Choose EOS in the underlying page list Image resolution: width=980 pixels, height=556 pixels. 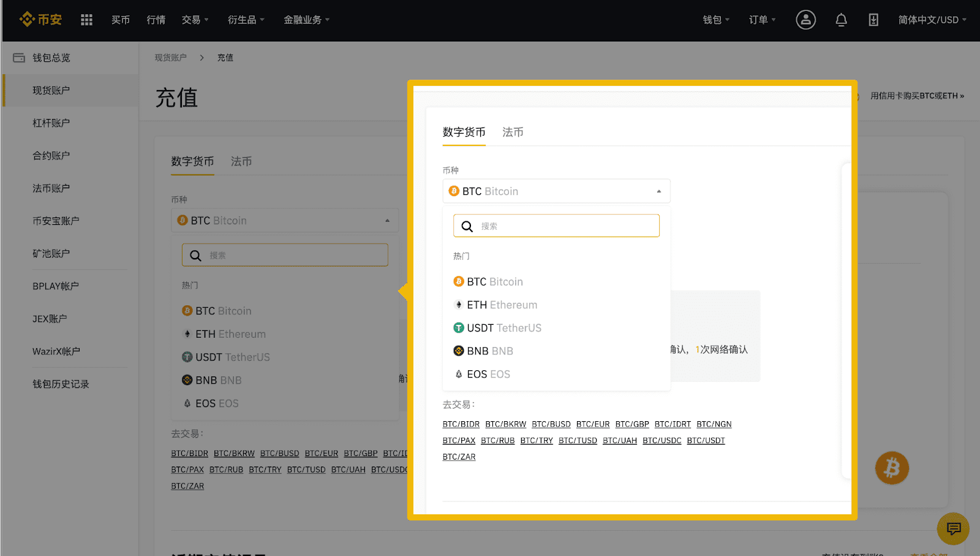(x=211, y=403)
